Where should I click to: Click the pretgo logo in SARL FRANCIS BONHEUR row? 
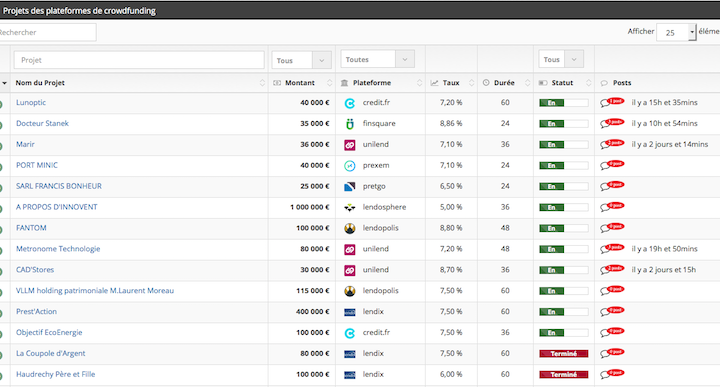tap(349, 187)
